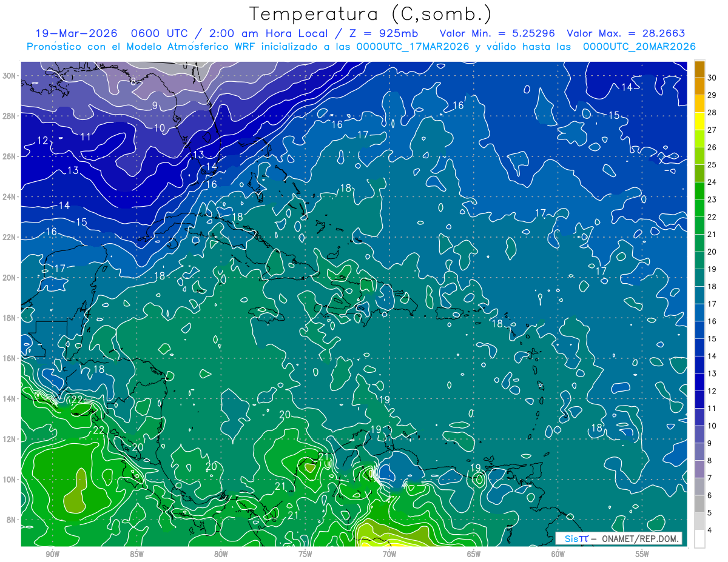
Task: Pick the dark blue swatch between 11 and 12
Action: (699, 400)
